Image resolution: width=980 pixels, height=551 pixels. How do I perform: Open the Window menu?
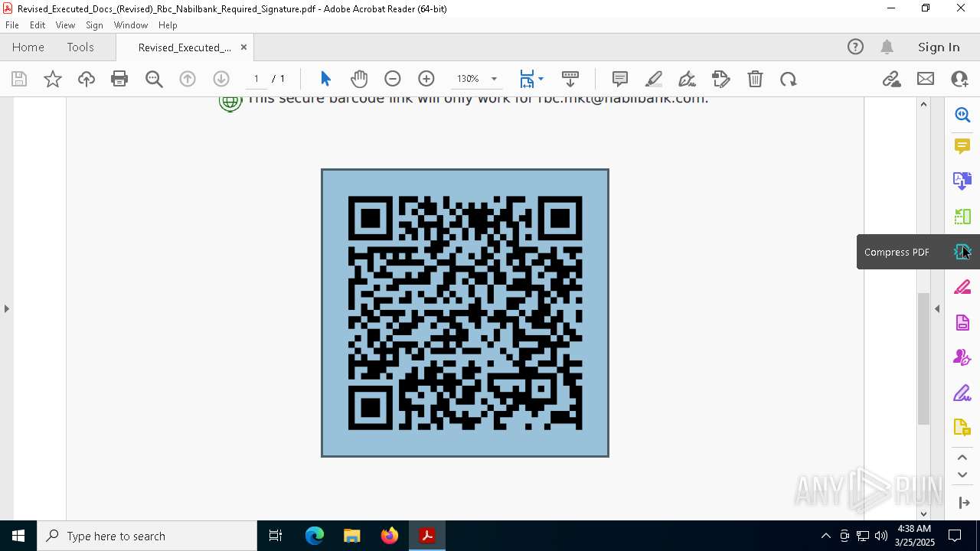coord(131,25)
